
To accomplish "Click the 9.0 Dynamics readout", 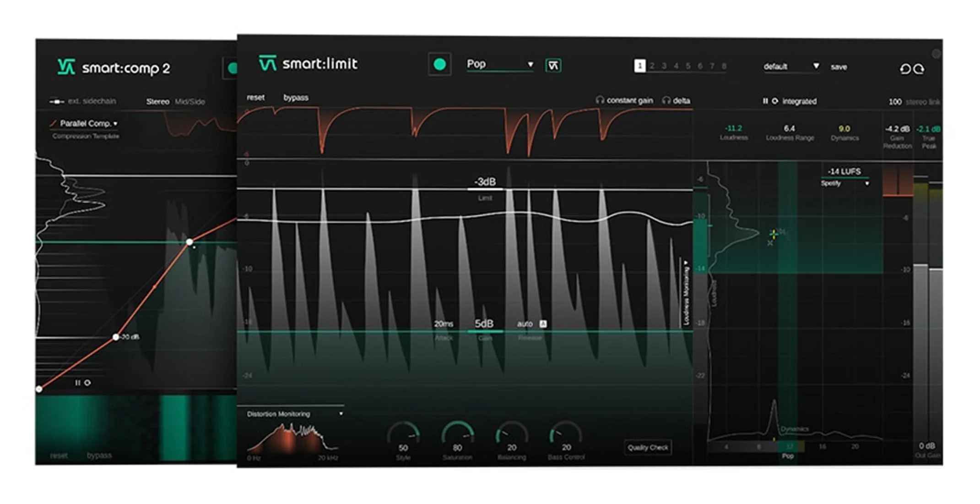I will pos(845,129).
